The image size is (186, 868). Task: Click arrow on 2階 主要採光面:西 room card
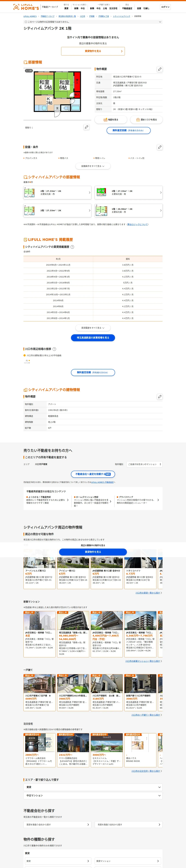click(x=90, y=193)
